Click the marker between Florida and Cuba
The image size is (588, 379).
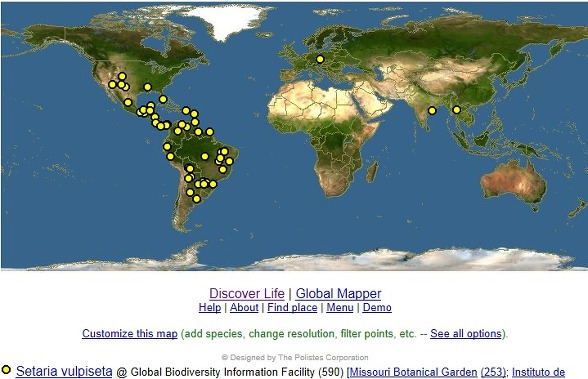[163, 99]
